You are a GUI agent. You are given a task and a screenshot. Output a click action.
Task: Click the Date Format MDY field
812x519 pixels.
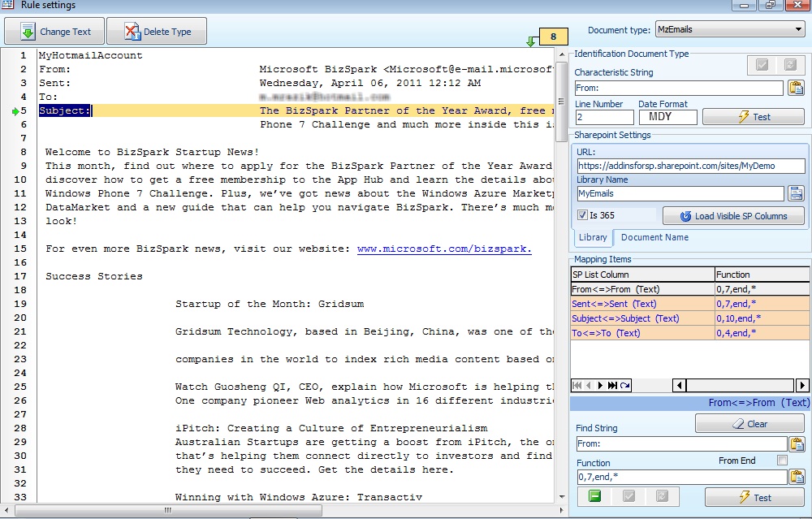[668, 117]
